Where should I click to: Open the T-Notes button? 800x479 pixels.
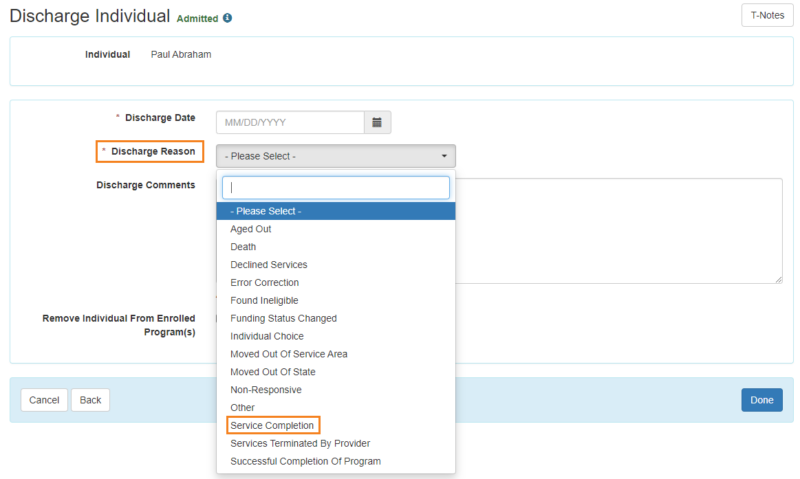[767, 16]
